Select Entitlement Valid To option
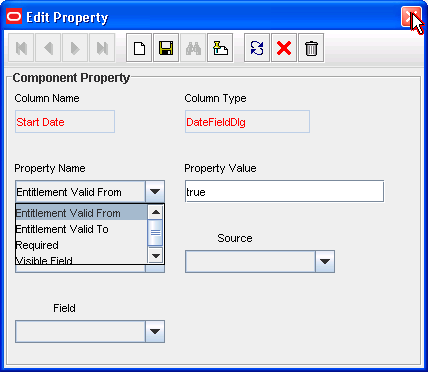Screen dimensions: 428x372 pyautogui.click(x=81, y=229)
